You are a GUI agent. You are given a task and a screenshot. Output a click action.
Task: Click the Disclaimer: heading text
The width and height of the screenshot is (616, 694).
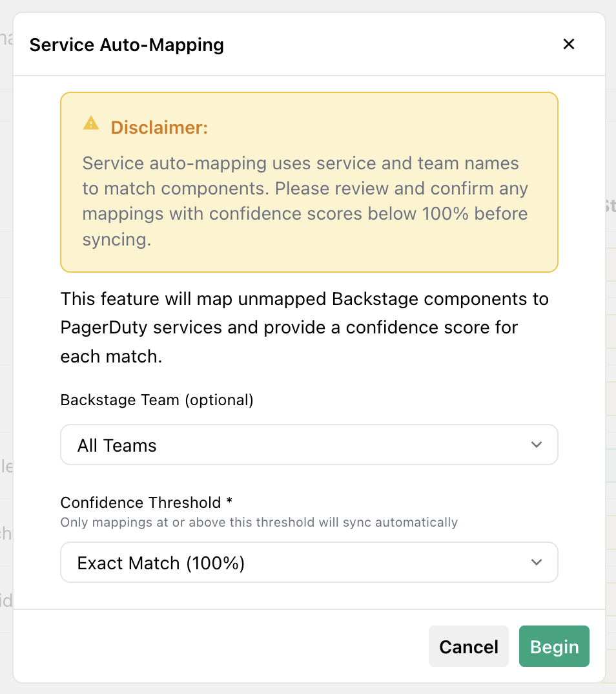point(159,127)
